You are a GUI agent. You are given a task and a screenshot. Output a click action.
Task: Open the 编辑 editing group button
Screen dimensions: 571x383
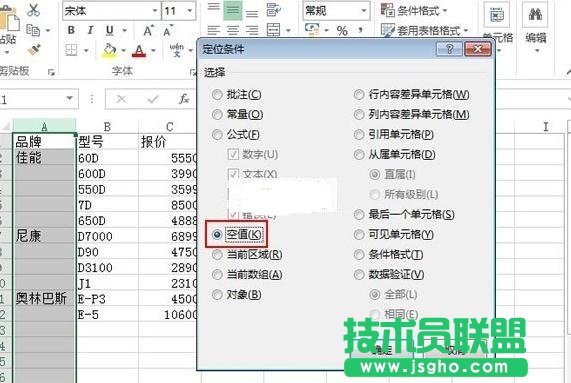point(535,26)
